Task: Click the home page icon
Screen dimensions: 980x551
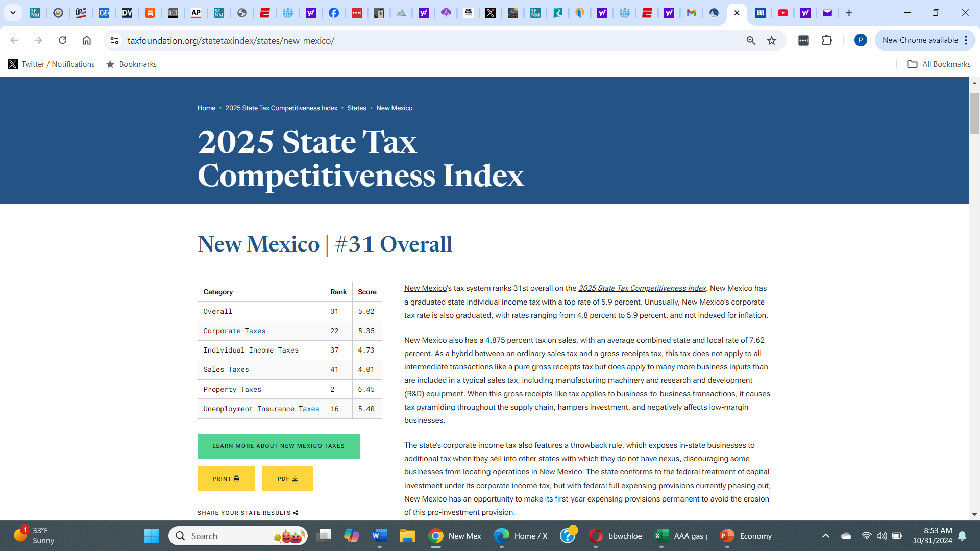Action: coord(87,40)
